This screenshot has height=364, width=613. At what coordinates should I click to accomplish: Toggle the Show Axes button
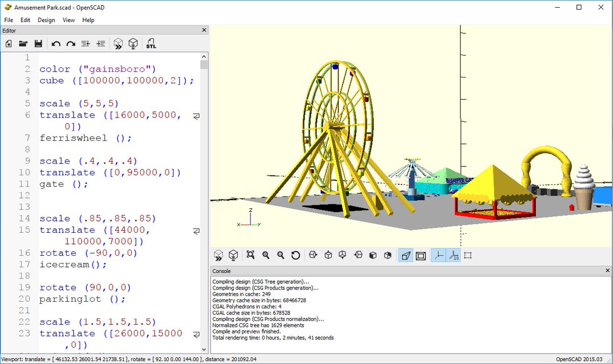point(438,255)
